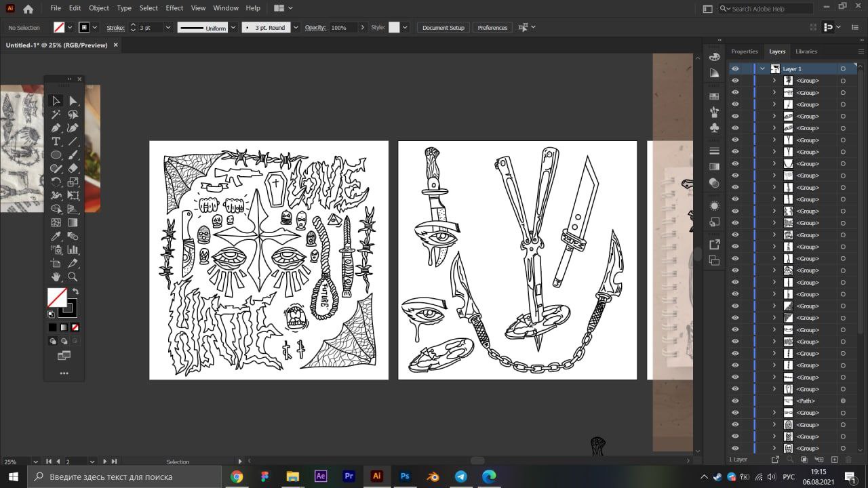Click the toolbar Fill color swatch

[57, 297]
